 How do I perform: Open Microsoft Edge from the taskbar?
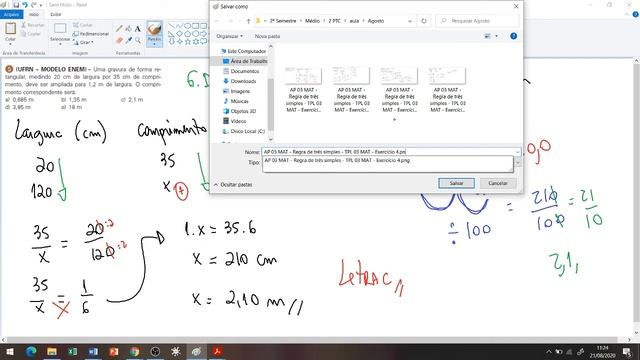click(31, 351)
